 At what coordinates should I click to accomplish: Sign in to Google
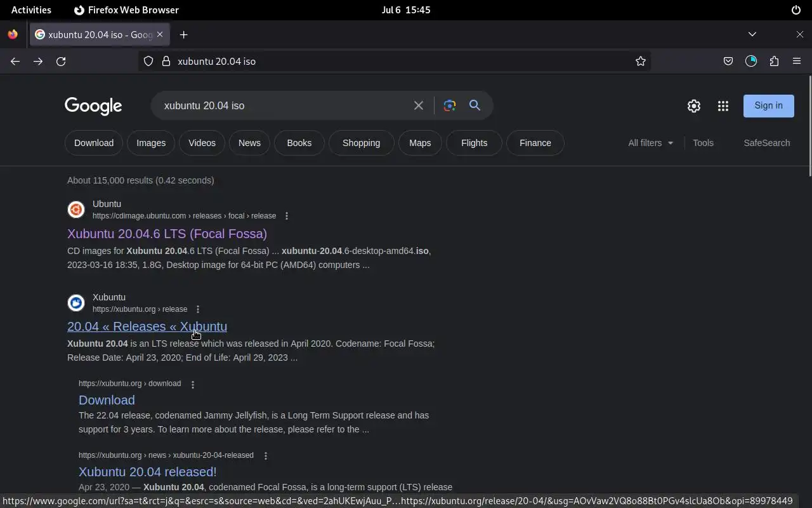click(768, 105)
